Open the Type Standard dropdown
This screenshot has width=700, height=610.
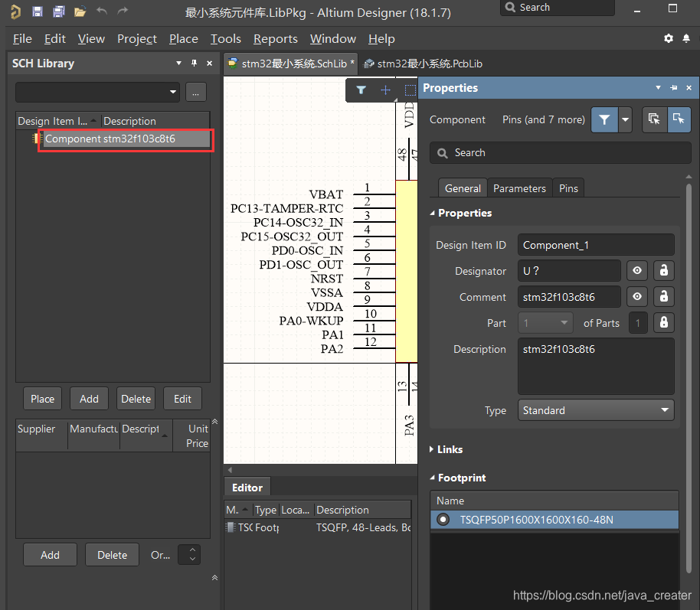(596, 410)
